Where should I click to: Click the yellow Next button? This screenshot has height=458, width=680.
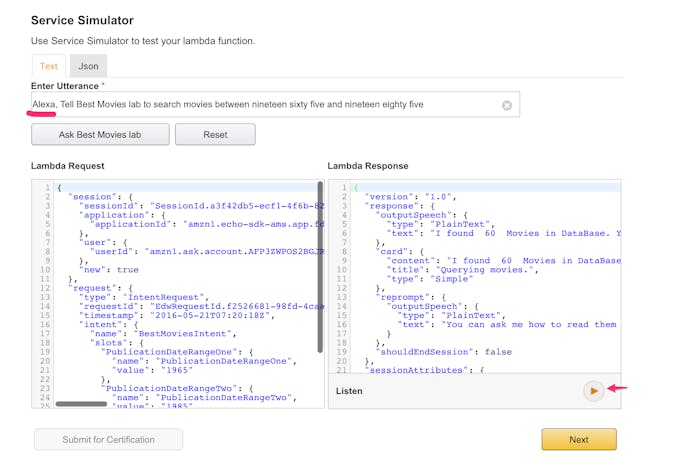[578, 439]
